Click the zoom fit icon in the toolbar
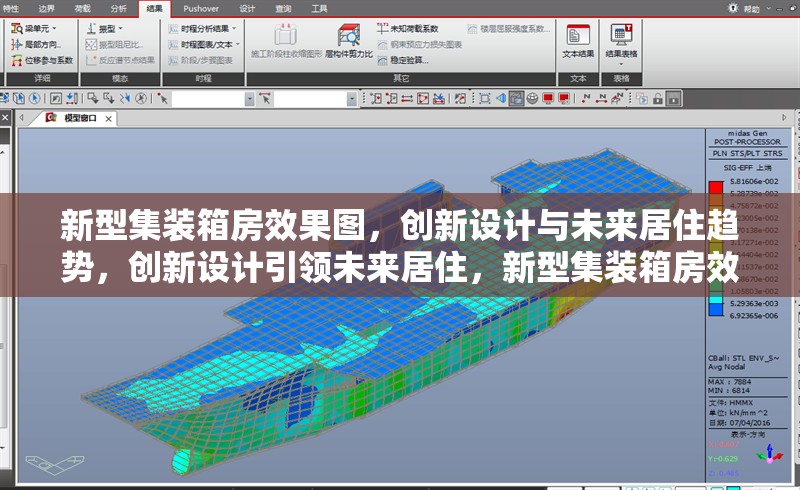The height and width of the screenshot is (490, 800). (484, 98)
